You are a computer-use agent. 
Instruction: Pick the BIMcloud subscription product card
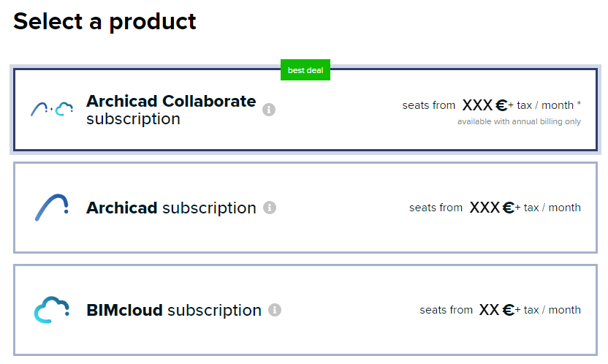[305, 310]
